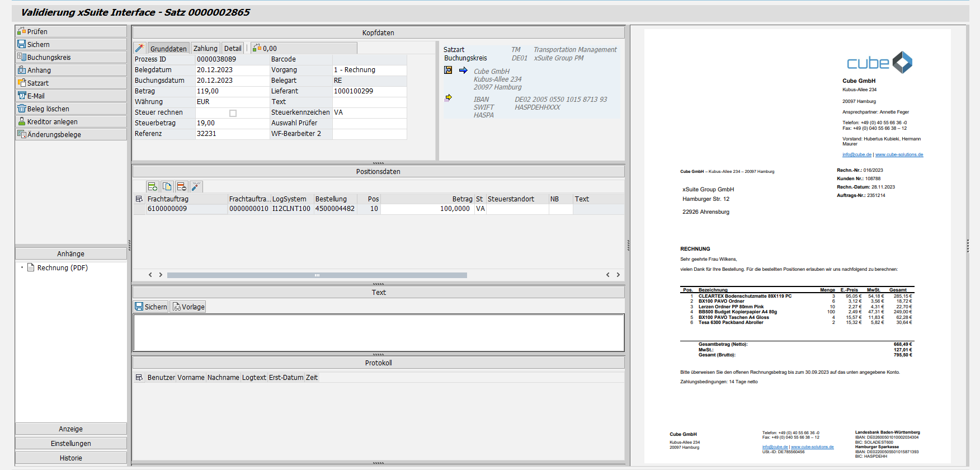Click the balance 0,00 indicator icon
The height and width of the screenshot is (470, 980).
[257, 48]
